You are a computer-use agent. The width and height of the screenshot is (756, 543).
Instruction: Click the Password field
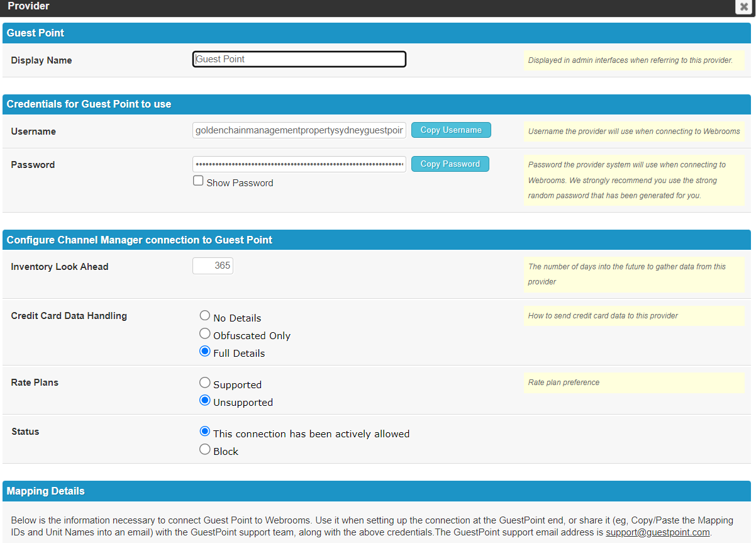(x=299, y=164)
